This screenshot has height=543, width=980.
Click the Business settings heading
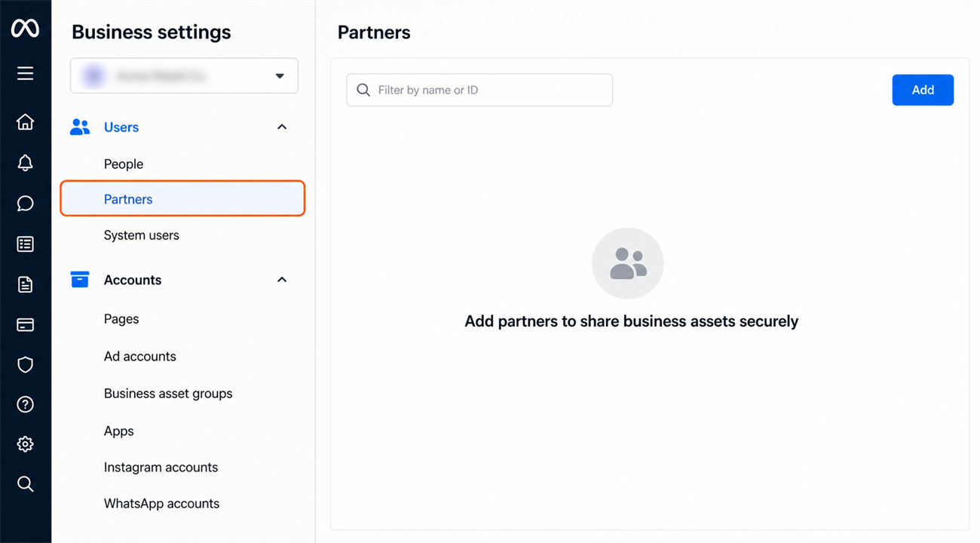point(152,32)
